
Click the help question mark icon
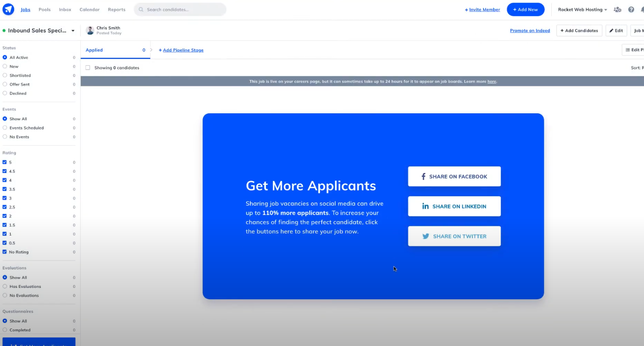pos(631,9)
